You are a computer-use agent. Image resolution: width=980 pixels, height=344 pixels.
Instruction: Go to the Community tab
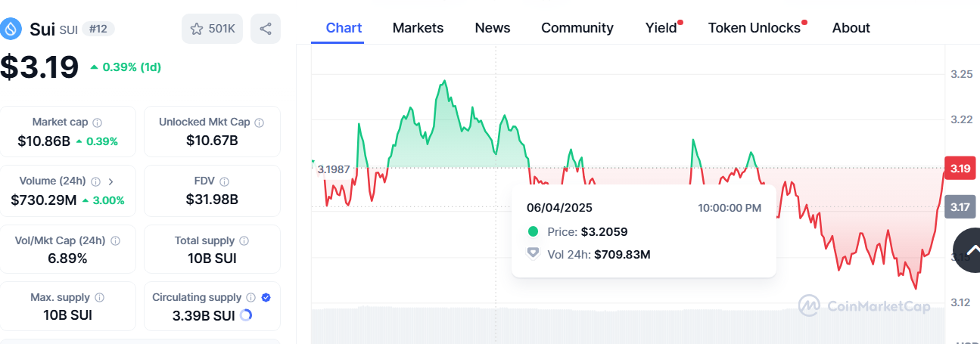tap(577, 28)
